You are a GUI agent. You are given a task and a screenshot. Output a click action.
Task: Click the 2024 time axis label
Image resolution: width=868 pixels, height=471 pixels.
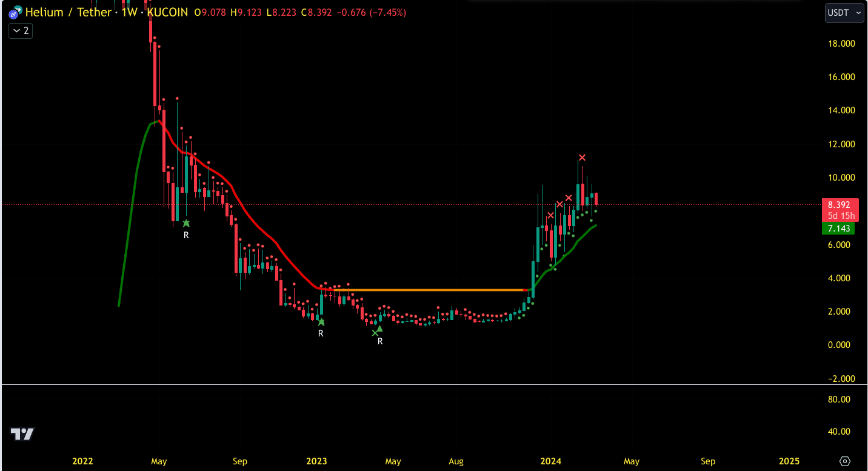550,461
